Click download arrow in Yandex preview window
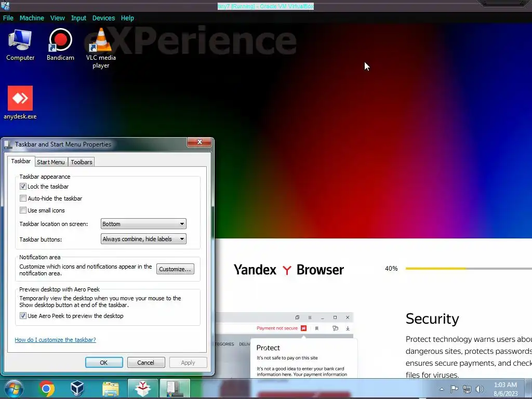Screen dimensions: 532x399 pos(348,328)
